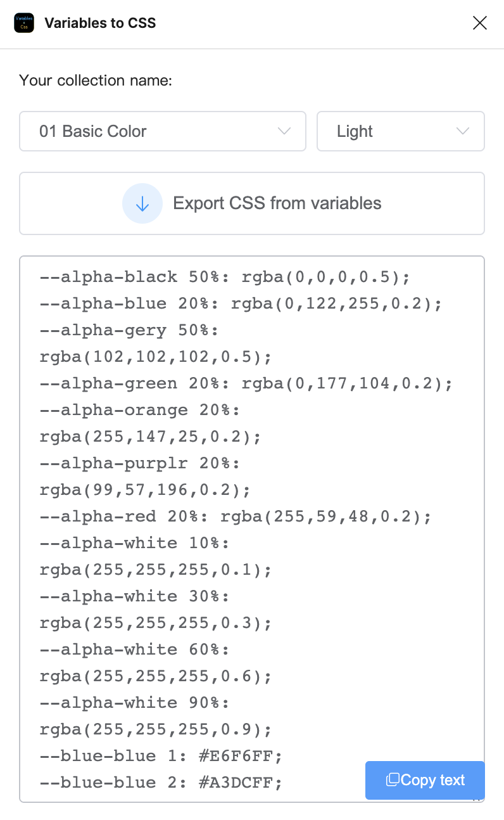Open the 01 Basic Color collection dropdown

point(162,131)
